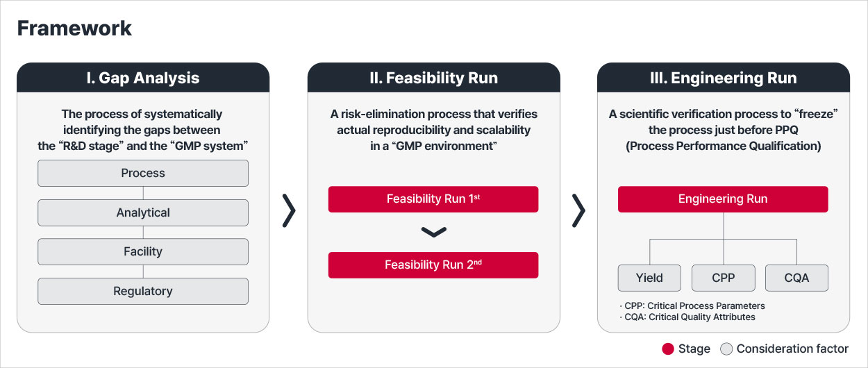Open the III. Engineering Run header

click(x=723, y=78)
